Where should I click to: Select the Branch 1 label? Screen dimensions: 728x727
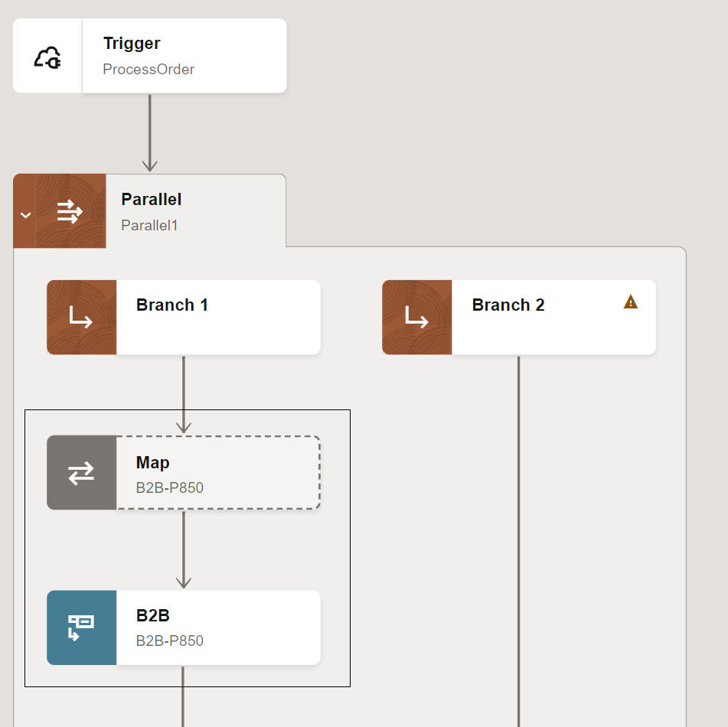pyautogui.click(x=171, y=305)
